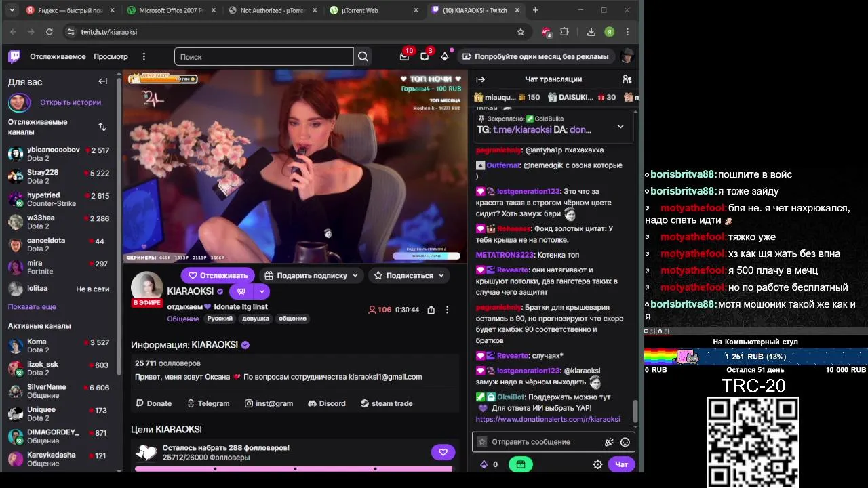Click the Русский tag
The width and height of the screenshot is (868, 488).
tap(220, 319)
